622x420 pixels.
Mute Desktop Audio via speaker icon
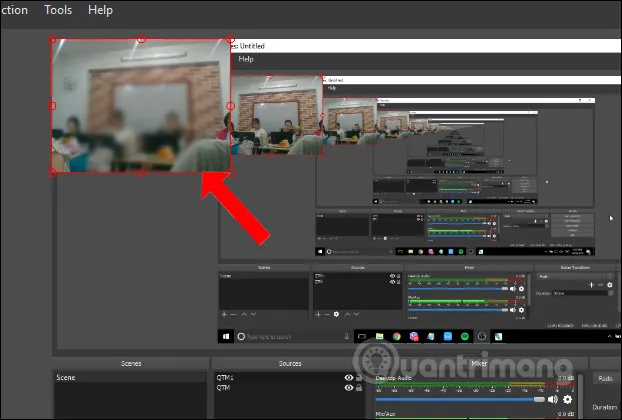(552, 399)
